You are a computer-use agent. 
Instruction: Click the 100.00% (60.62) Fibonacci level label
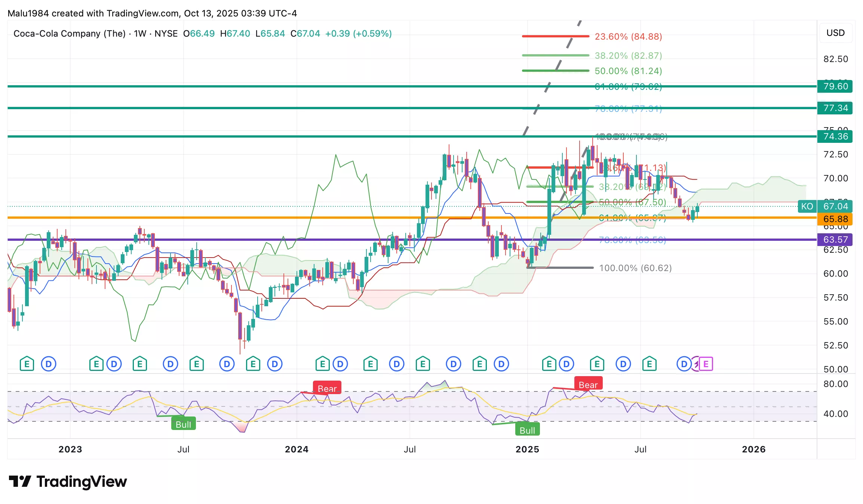pos(635,268)
